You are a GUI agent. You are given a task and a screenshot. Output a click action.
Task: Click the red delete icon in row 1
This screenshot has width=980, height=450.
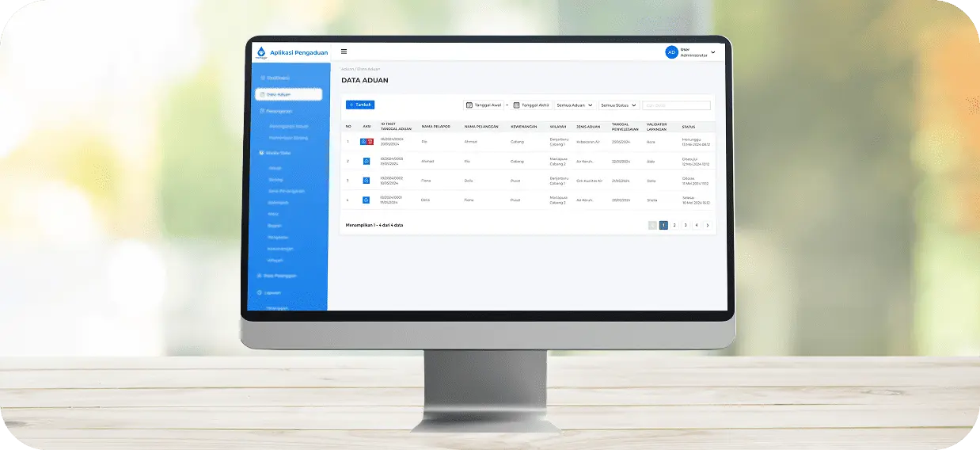coord(370,142)
